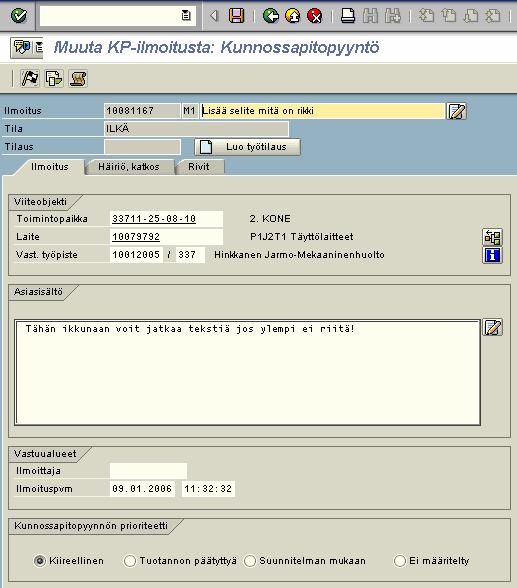This screenshot has height=588, width=517.
Task: Click the text 'P1J2T1 Täyttölaitteet'
Action: 301,237
